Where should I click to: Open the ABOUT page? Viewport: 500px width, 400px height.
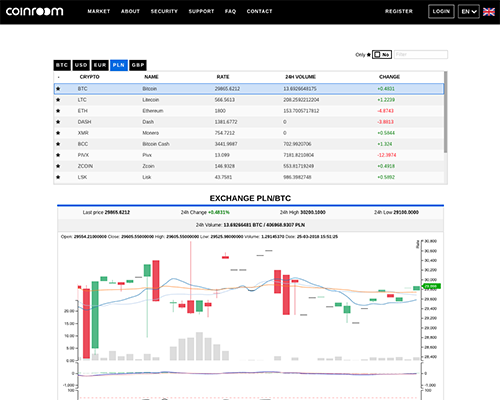130,11
